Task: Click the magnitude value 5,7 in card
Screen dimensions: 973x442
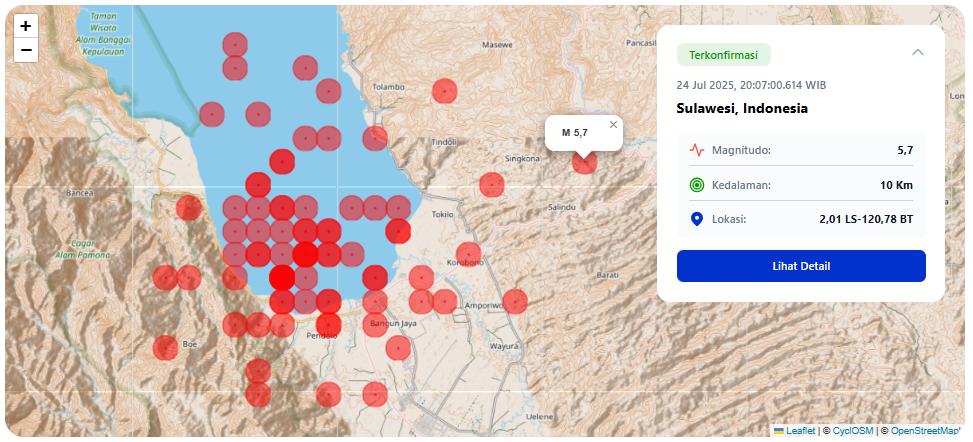Action: [904, 150]
